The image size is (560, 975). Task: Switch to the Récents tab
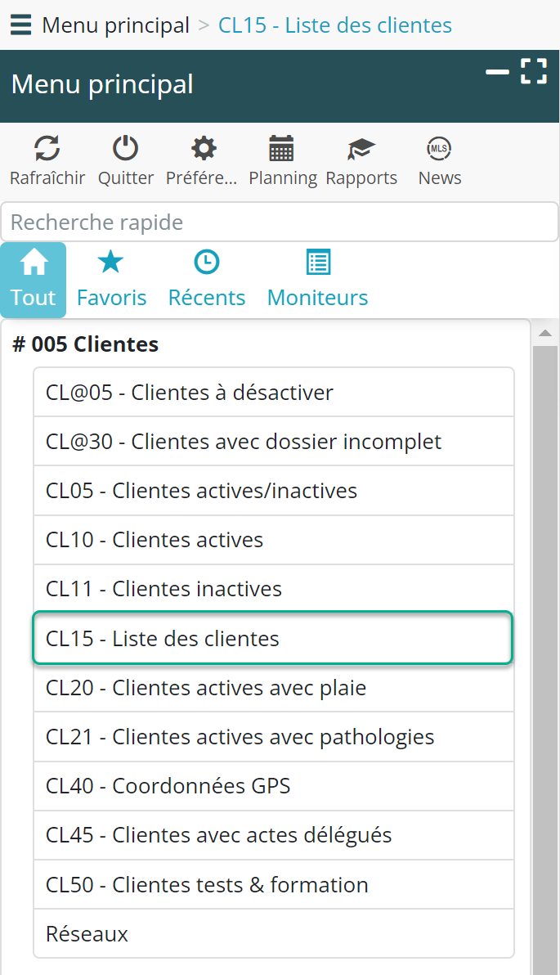tap(206, 279)
